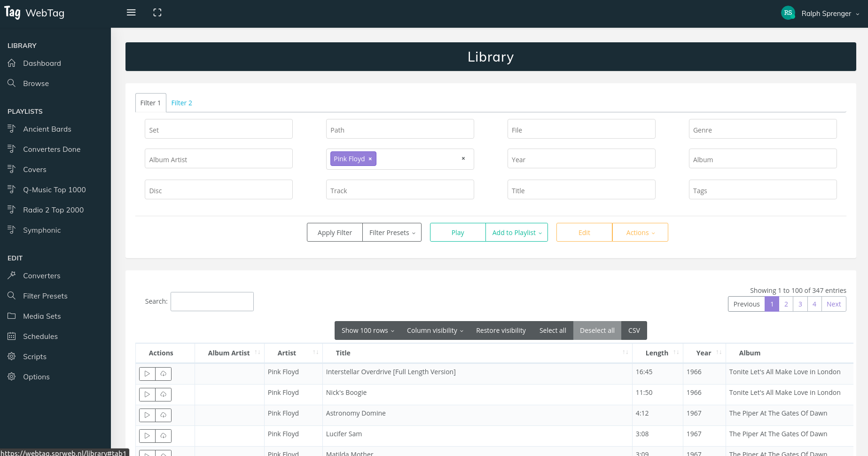Open orange Actions dropdown
The image size is (868, 456).
(640, 232)
